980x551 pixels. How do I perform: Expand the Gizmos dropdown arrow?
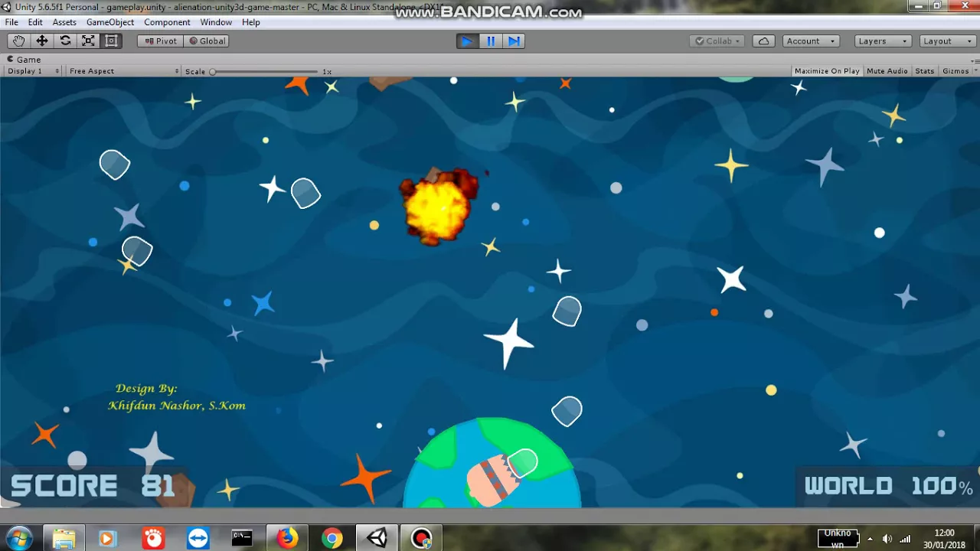[975, 71]
